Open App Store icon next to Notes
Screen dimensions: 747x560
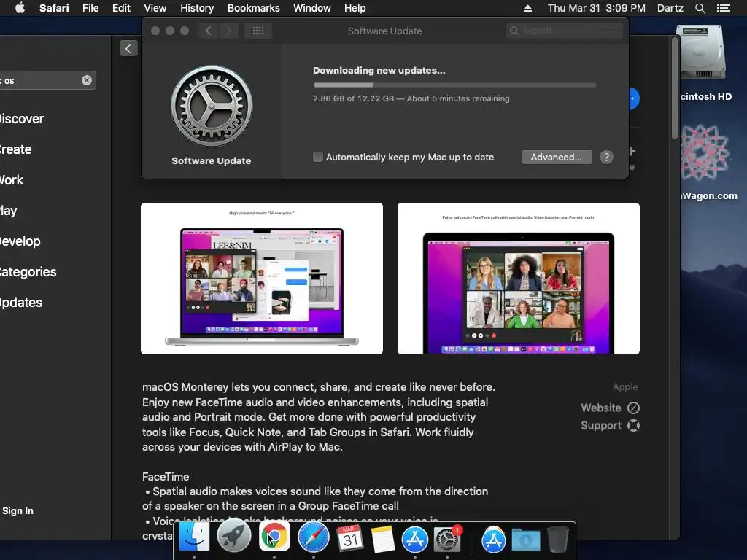coord(415,539)
